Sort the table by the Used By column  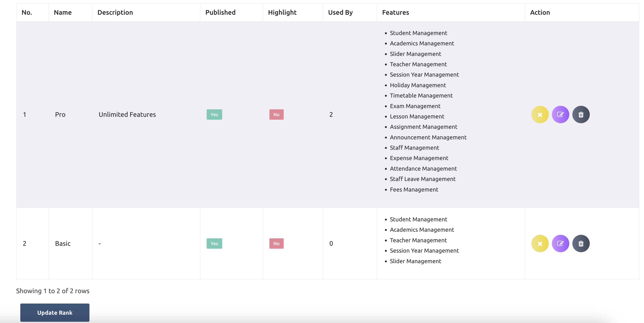point(340,12)
